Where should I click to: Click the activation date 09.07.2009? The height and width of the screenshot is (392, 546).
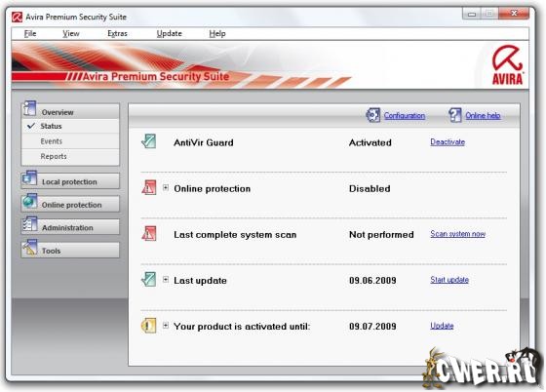[x=372, y=327]
